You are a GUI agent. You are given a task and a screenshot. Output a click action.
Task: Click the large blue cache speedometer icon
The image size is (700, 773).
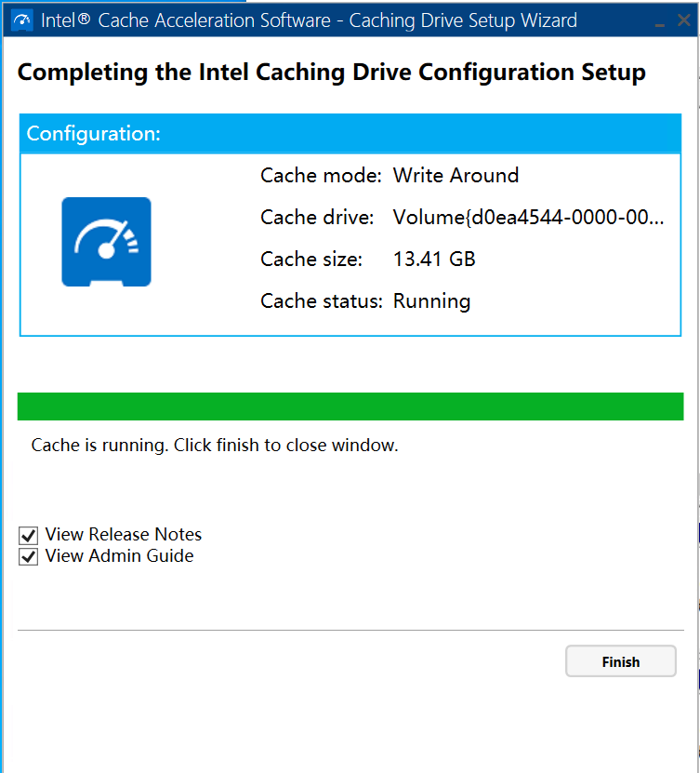pyautogui.click(x=106, y=242)
